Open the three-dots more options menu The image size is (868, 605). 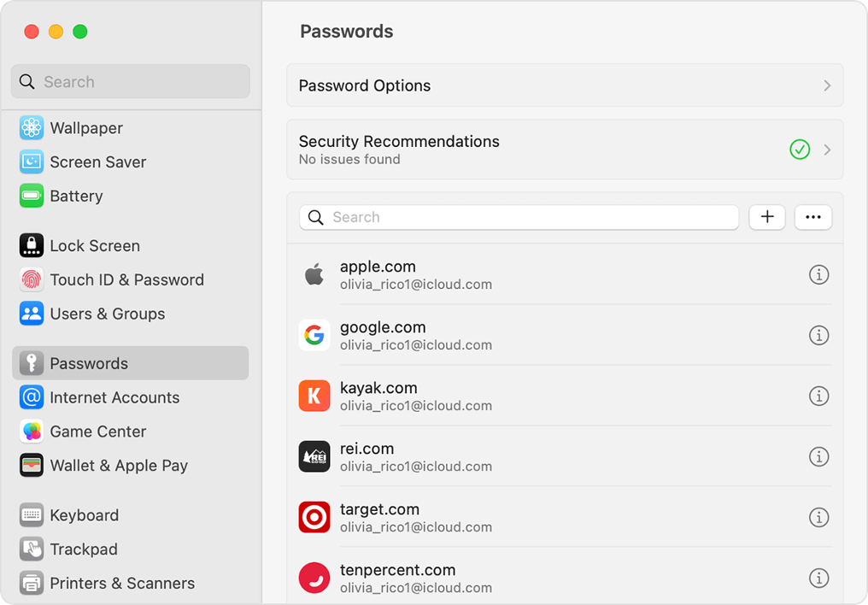812,217
